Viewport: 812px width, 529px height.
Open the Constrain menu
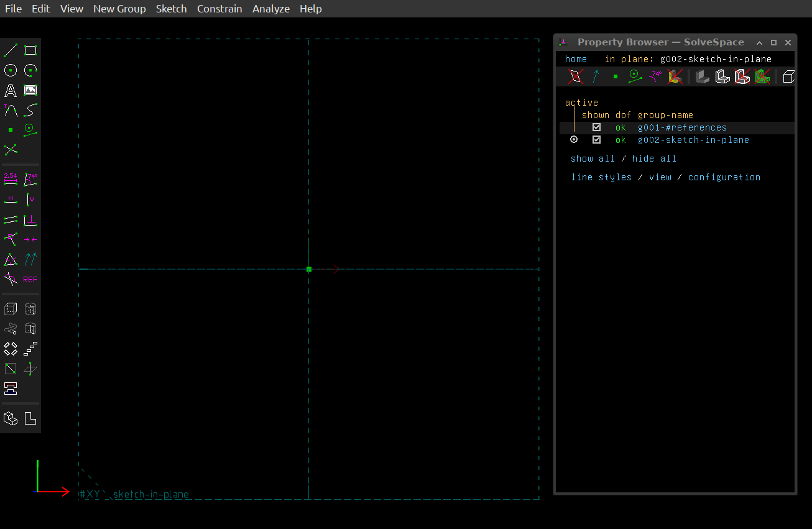[x=219, y=9]
